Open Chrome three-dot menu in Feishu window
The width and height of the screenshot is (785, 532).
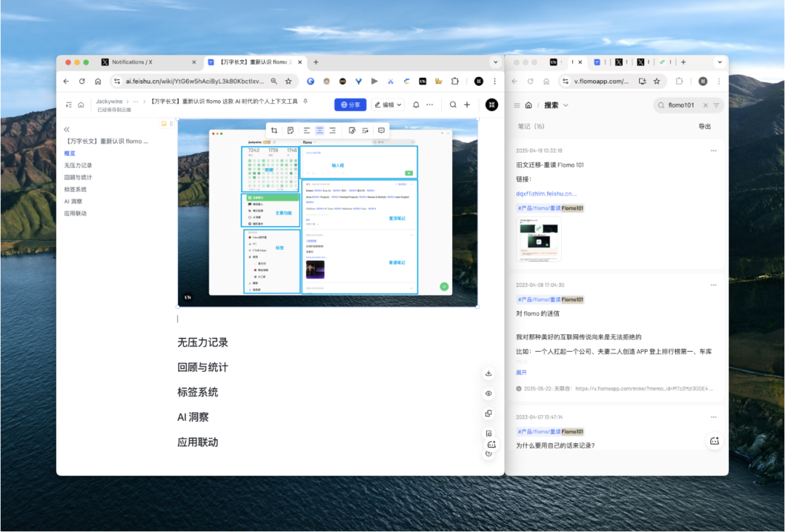pos(495,81)
